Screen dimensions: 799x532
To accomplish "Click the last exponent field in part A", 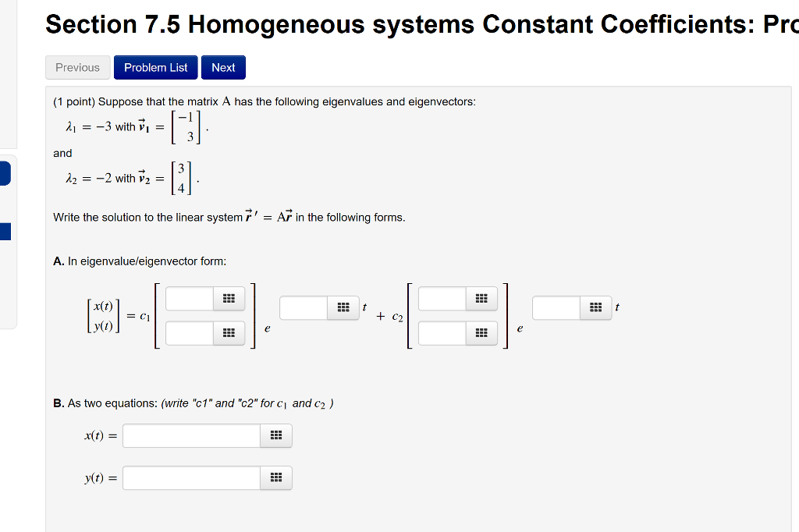I will coord(558,307).
